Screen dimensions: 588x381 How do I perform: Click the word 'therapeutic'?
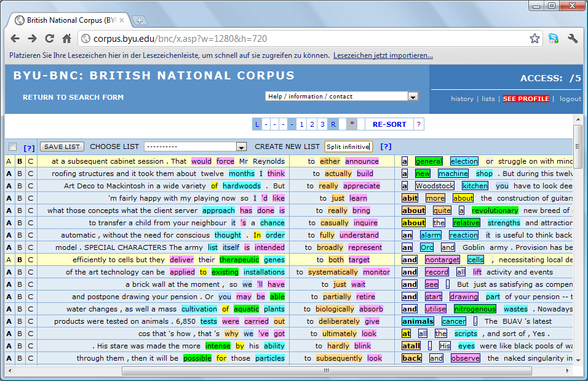pyautogui.click(x=239, y=260)
